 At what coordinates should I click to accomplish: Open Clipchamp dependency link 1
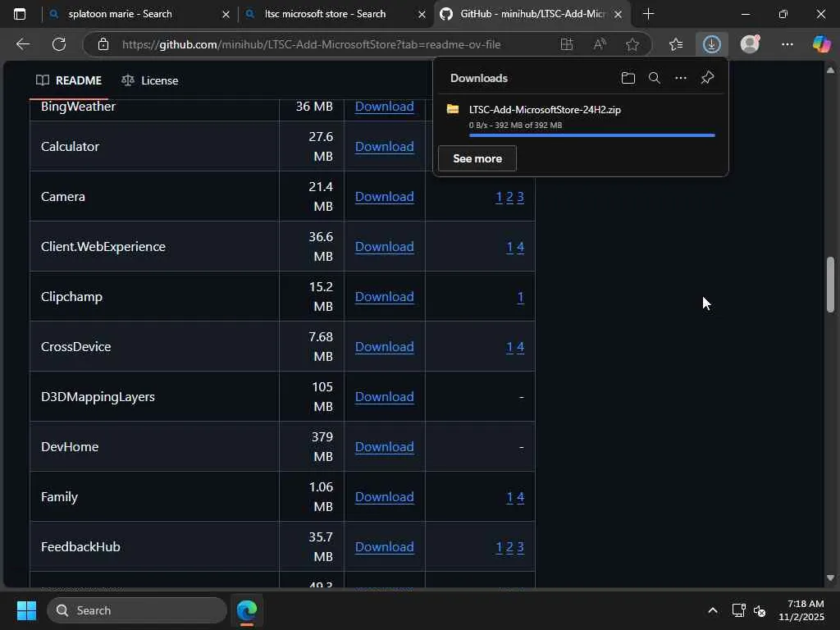coord(520,297)
